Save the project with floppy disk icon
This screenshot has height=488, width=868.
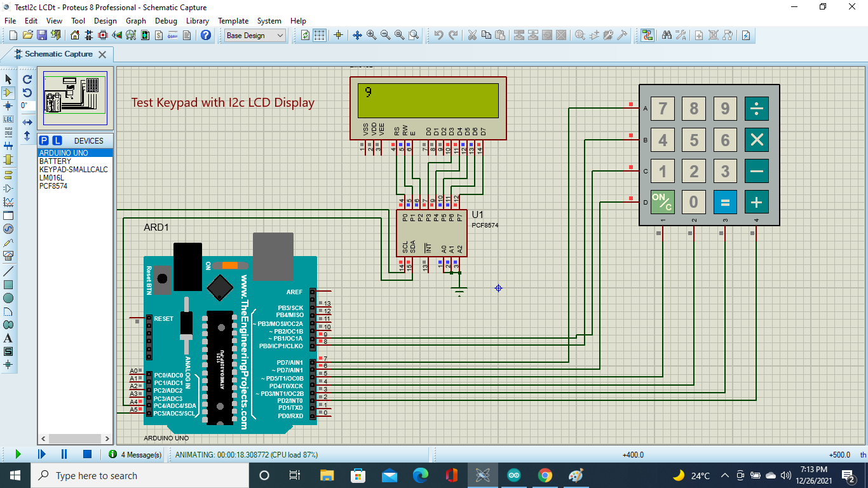point(41,36)
